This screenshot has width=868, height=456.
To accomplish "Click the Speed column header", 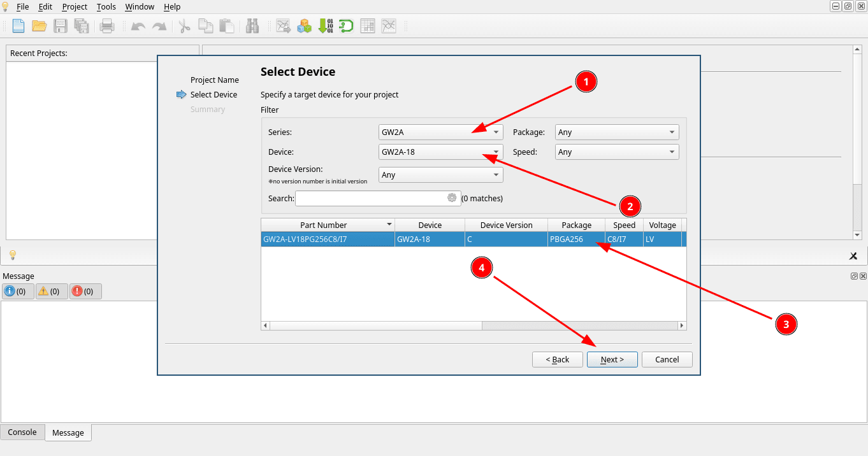I will pyautogui.click(x=625, y=225).
